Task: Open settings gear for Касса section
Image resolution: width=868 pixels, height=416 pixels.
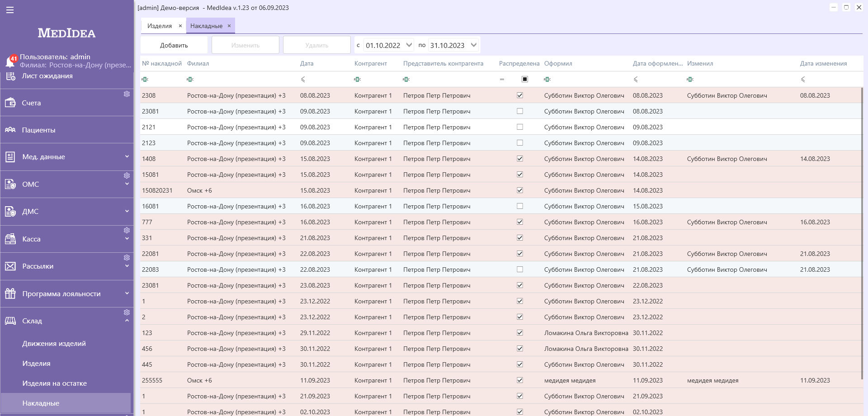Action: [x=127, y=230]
